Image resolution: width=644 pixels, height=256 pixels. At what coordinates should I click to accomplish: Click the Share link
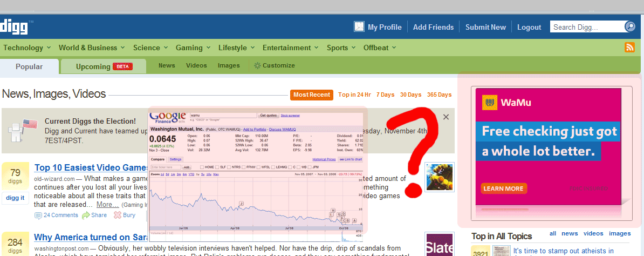(99, 215)
